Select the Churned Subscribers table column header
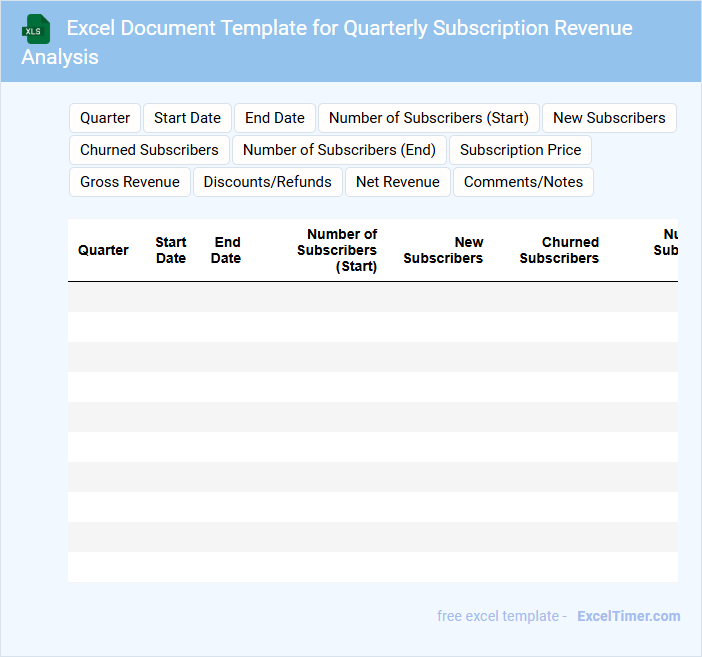 coord(559,250)
